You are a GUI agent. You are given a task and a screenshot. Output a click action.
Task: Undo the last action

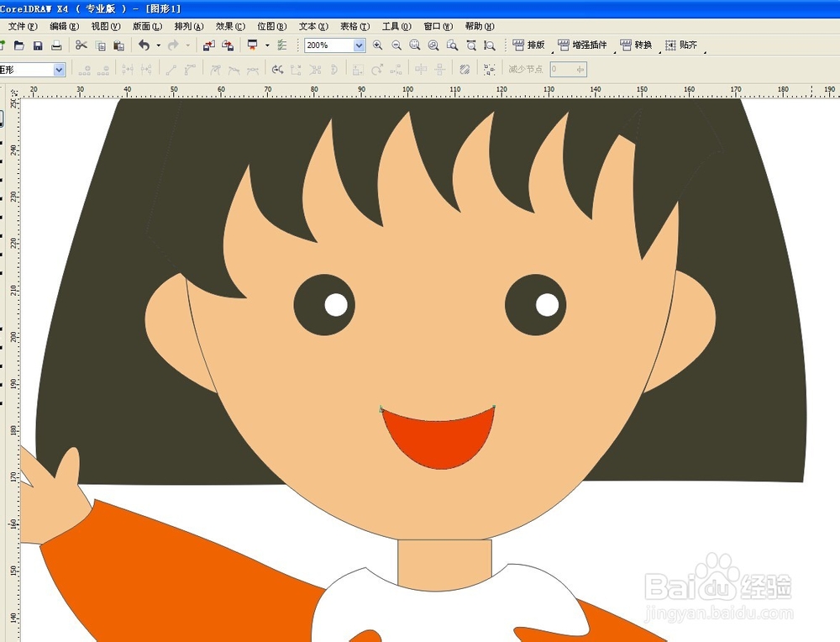[144, 45]
